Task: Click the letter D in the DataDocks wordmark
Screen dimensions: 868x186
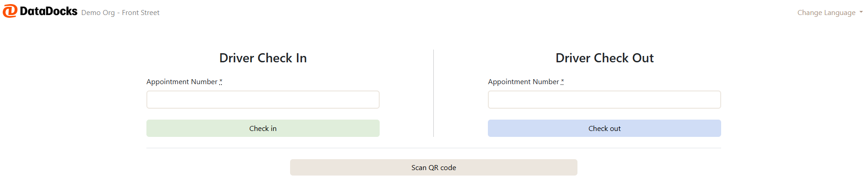Action: (25, 11)
